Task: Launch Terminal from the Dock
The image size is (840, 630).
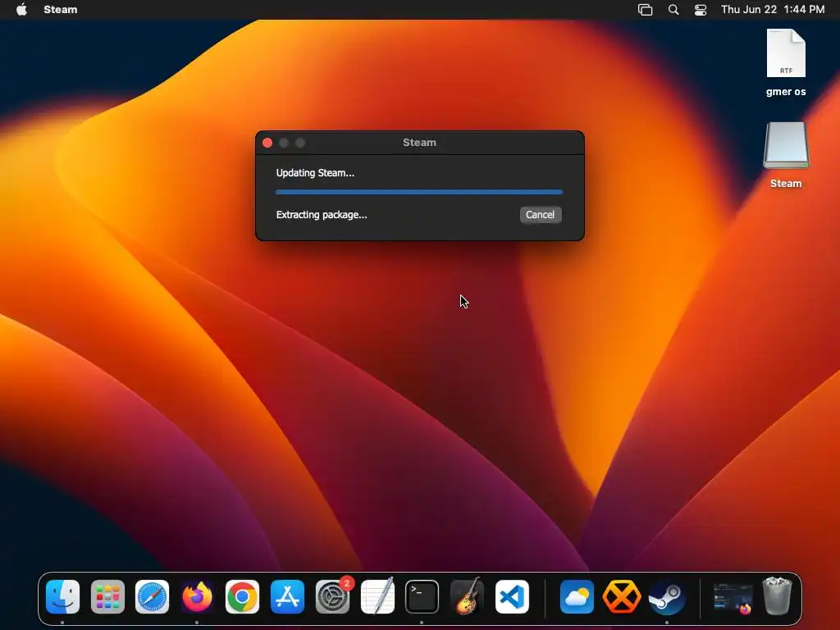Action: click(x=422, y=596)
